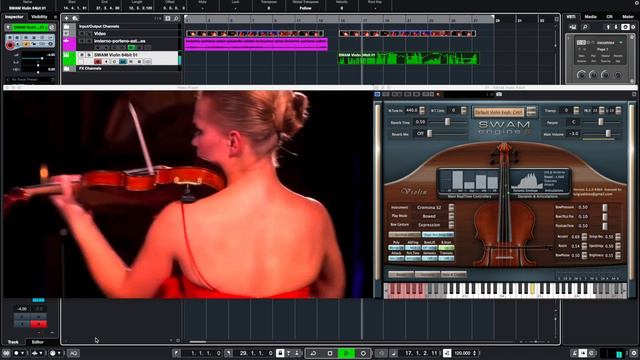The width and height of the screenshot is (640, 360).
Task: Click the SWAM Brightness value stepper
Action: click(x=618, y=255)
